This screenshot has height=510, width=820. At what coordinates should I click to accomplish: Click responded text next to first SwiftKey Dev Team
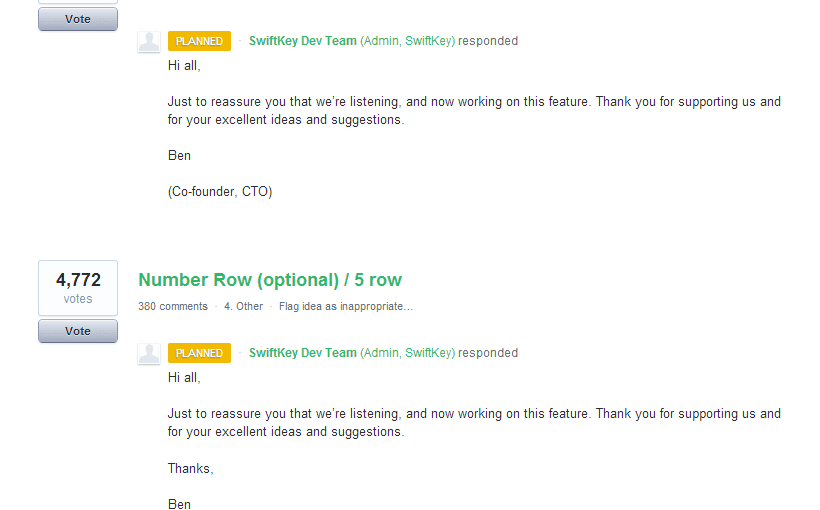[488, 41]
